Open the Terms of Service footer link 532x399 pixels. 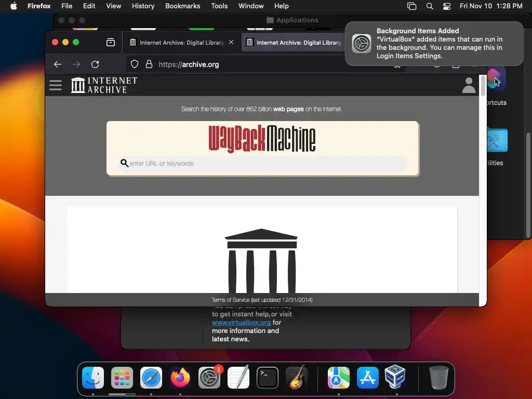click(x=262, y=300)
